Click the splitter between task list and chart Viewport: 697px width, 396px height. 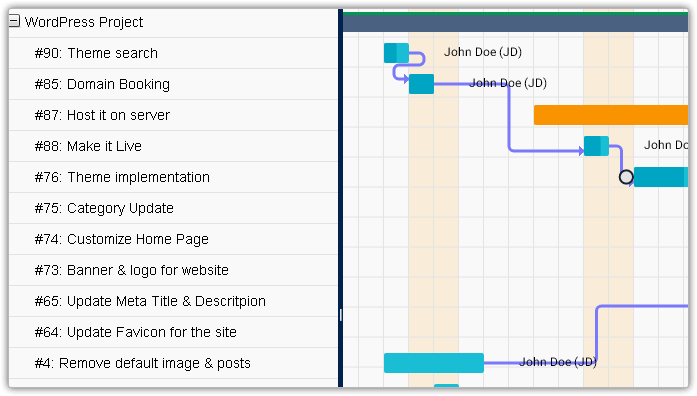[340, 198]
